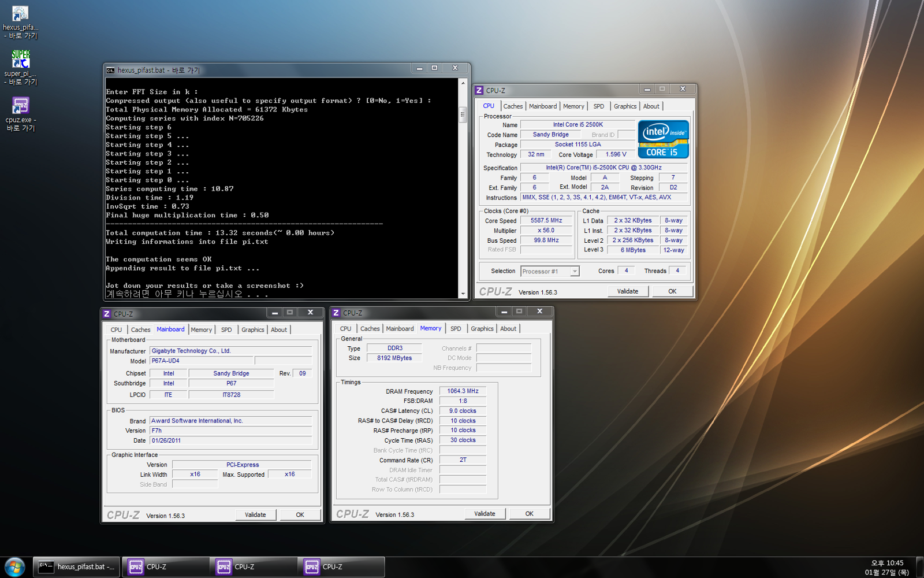Click the Windows Start orb
The image size is (924, 578).
click(x=14, y=567)
